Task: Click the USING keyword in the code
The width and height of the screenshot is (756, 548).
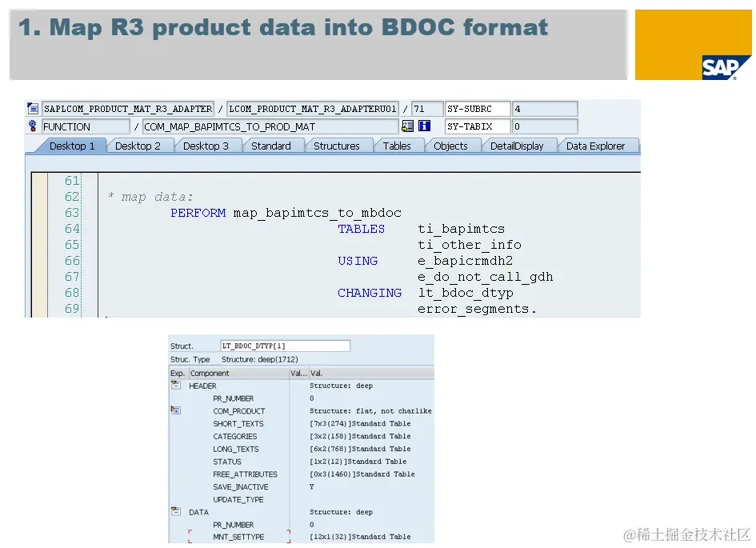Action: (358, 261)
